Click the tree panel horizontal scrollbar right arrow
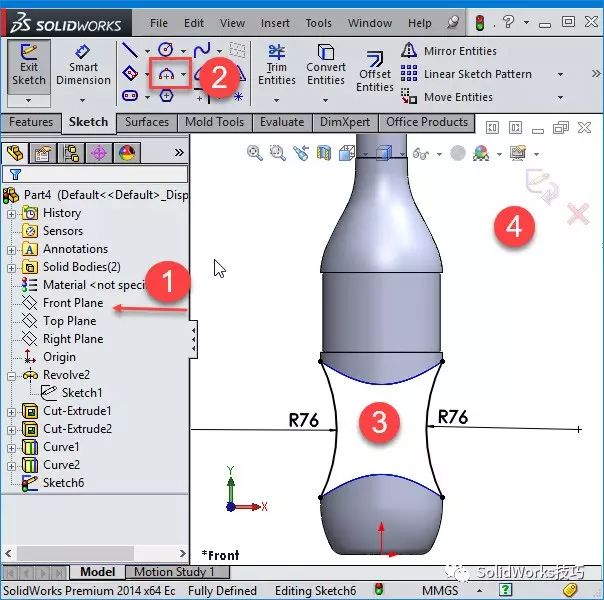The height and width of the screenshot is (600, 604). click(x=183, y=554)
